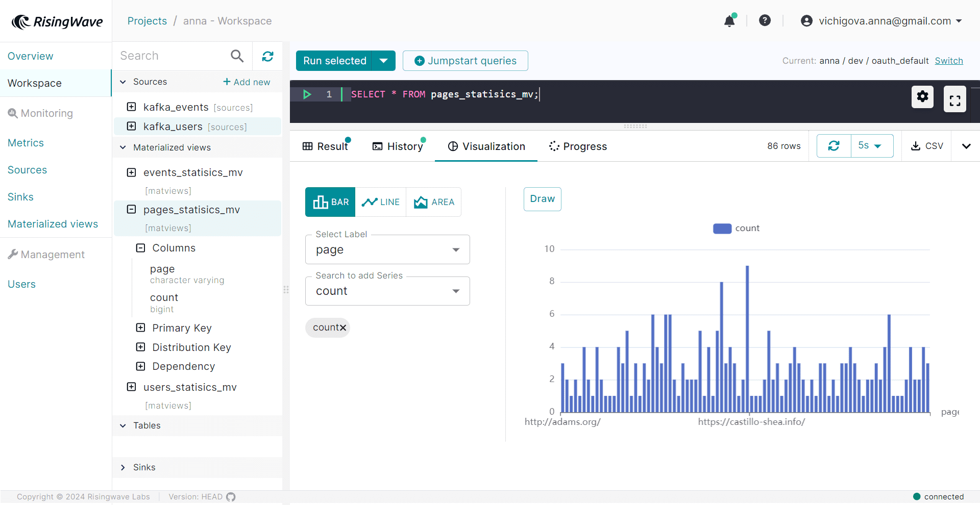Download results as CSV
Screen dimensions: 980x505
(x=926, y=146)
